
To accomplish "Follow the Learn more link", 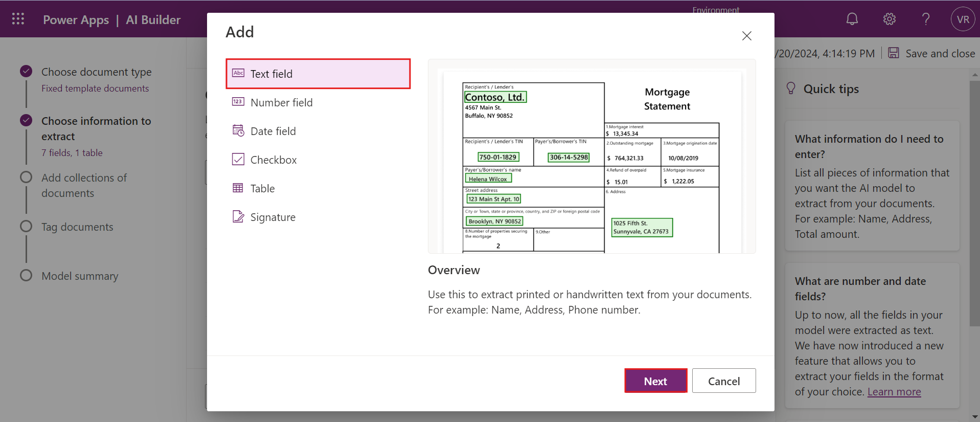I will (x=894, y=392).
